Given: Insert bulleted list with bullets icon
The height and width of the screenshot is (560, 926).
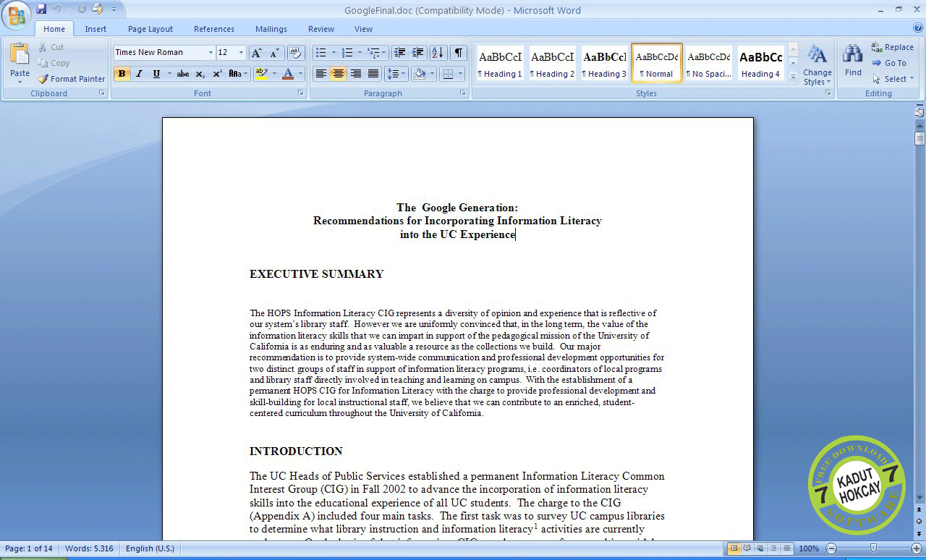Looking at the screenshot, I should 321,53.
